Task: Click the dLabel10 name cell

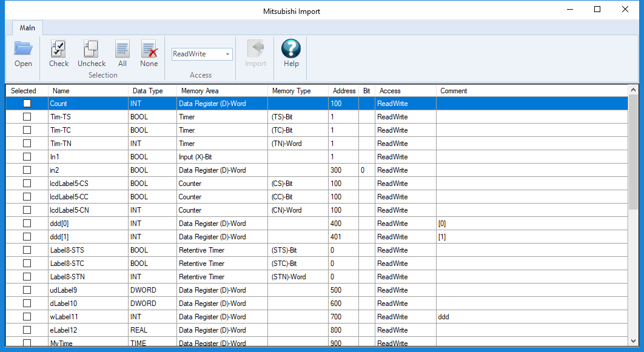Action: coord(88,303)
